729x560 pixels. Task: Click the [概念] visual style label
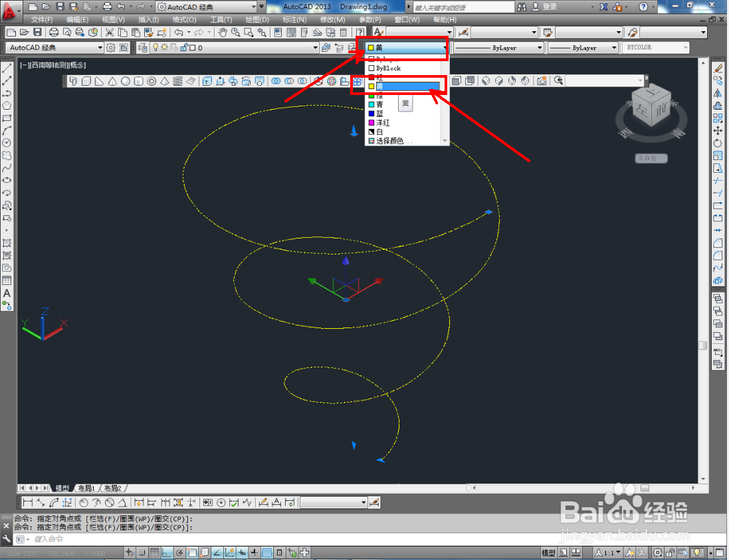pos(78,65)
